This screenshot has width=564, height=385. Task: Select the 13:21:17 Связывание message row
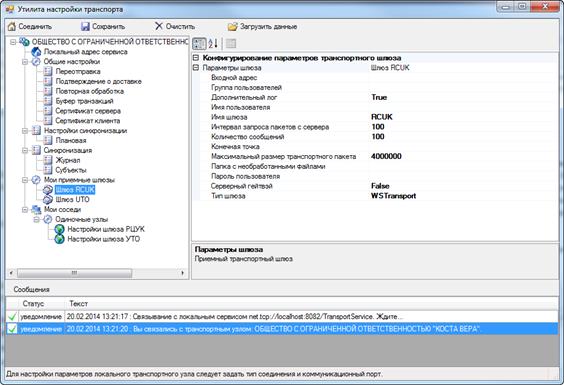(x=282, y=317)
